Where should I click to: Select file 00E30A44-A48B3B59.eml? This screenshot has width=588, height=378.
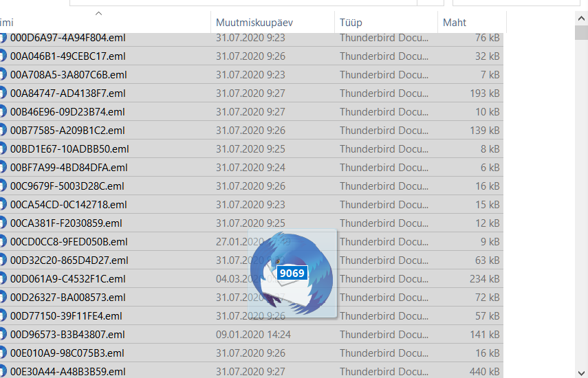tap(68, 372)
